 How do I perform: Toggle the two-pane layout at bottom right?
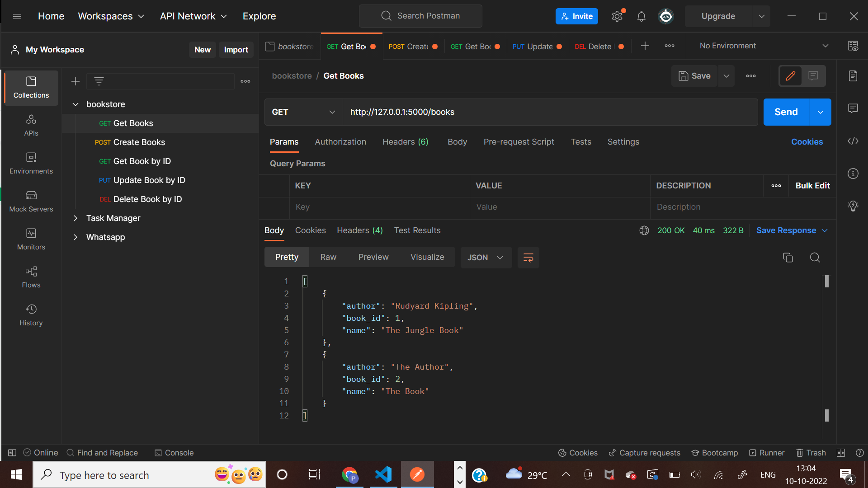(x=842, y=453)
